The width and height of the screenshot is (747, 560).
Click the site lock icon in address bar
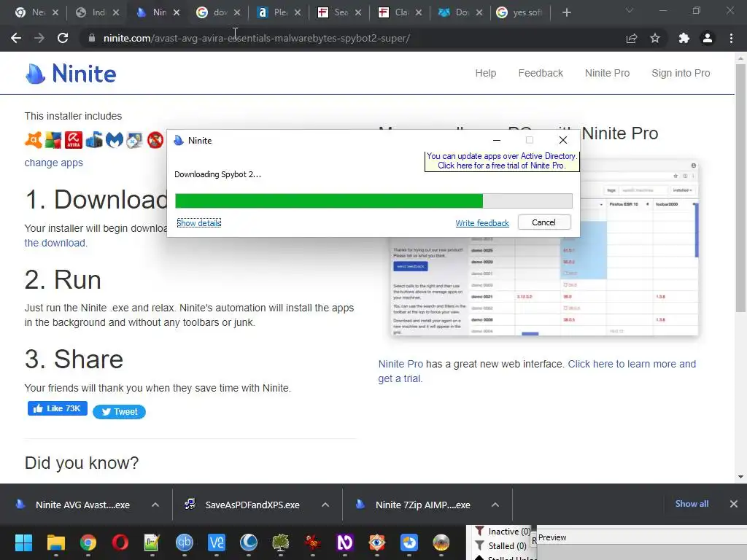[x=91, y=38]
